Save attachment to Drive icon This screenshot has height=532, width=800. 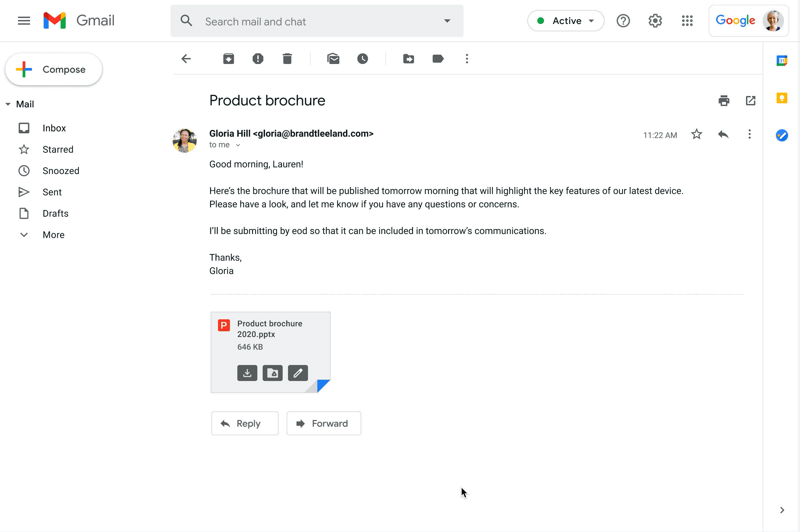click(272, 373)
